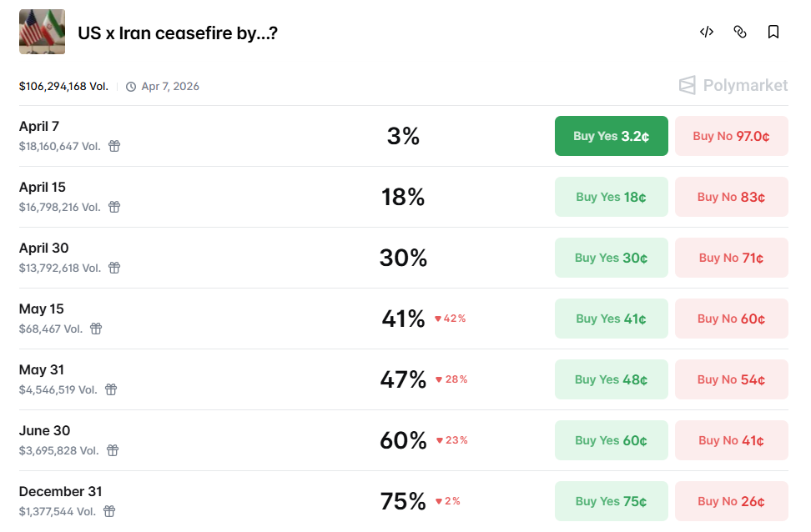Buy No on April 7 at 97.0¢

coord(731,135)
